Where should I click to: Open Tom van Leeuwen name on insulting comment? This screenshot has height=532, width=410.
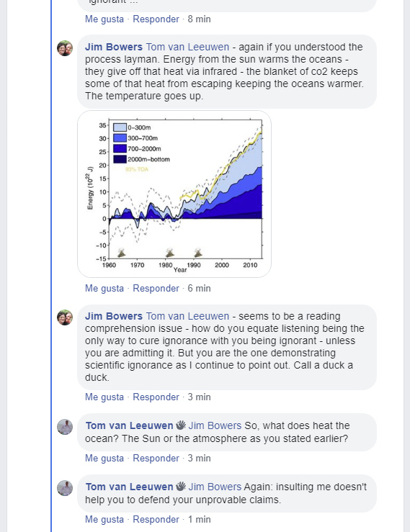129,487
